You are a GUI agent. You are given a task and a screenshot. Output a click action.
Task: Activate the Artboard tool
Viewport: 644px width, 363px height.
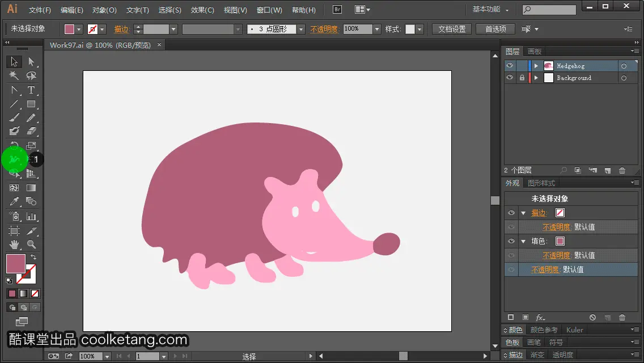click(x=14, y=231)
